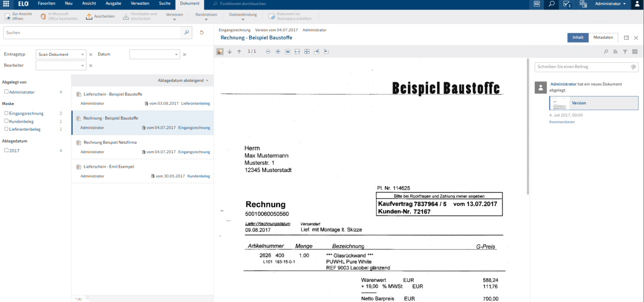Select result Lieferschein - Beispiel Baustoffe
Image resolution: width=644 pixels, height=302 pixels.
(x=142, y=98)
